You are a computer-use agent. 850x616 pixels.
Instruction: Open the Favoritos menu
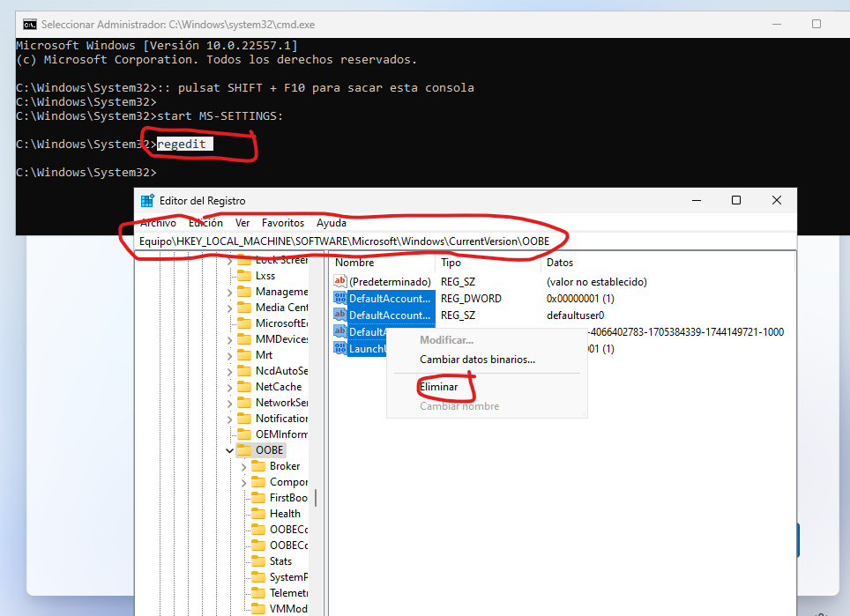tap(282, 223)
